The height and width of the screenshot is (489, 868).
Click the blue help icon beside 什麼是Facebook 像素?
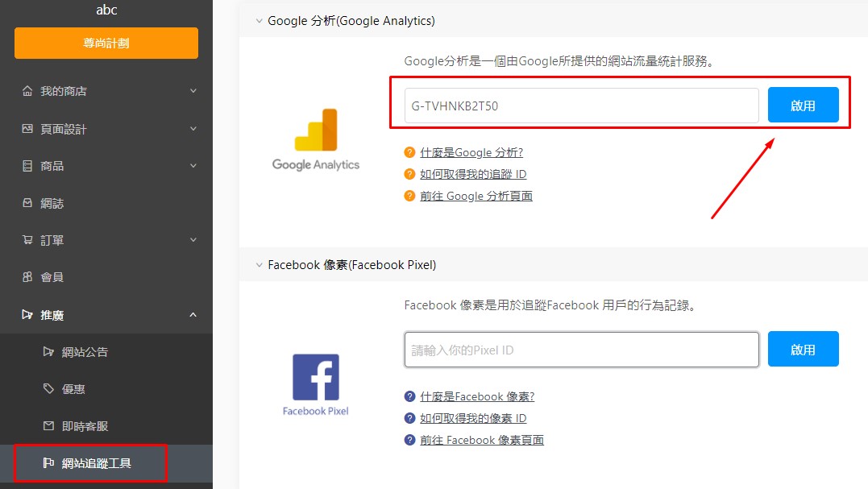409,396
